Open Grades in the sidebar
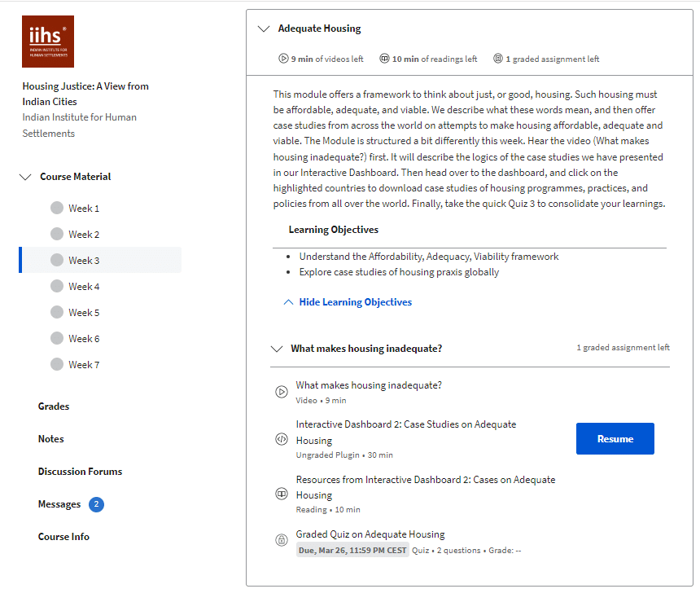The width and height of the screenshot is (700, 602). coord(54,406)
